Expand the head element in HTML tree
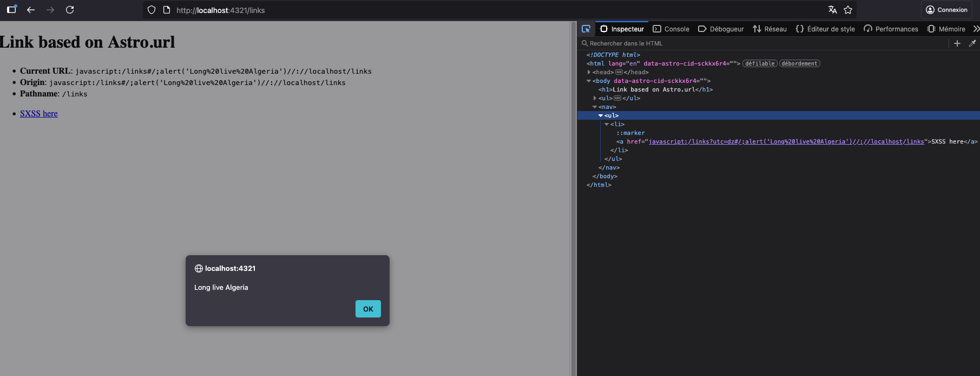Image resolution: width=980 pixels, height=376 pixels. click(589, 72)
